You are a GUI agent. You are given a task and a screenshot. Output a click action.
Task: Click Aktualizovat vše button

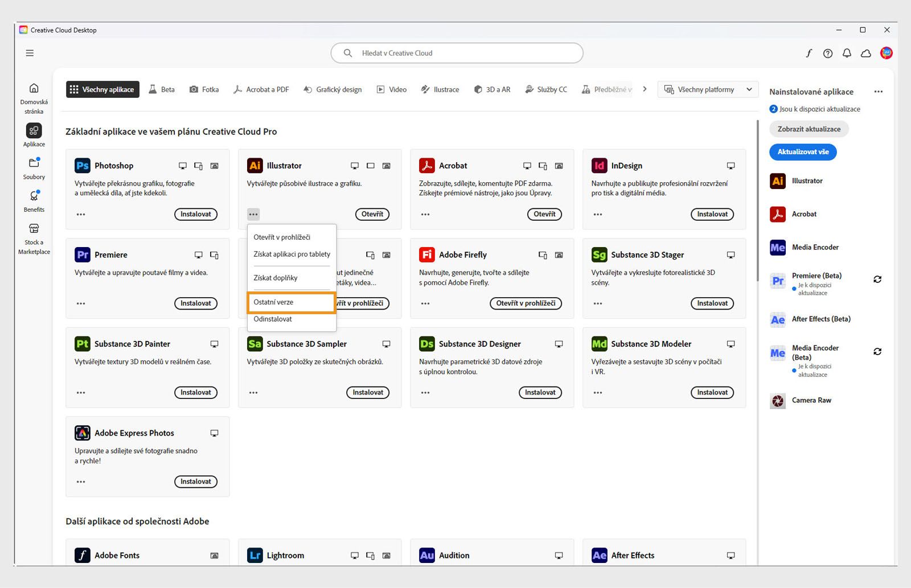click(803, 152)
